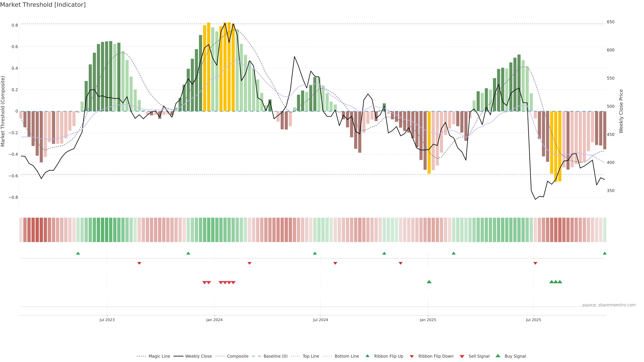Image resolution: width=644 pixels, height=362 pixels.
Task: Click Ribbon Flip Down legend triangle
Action: coord(412,356)
